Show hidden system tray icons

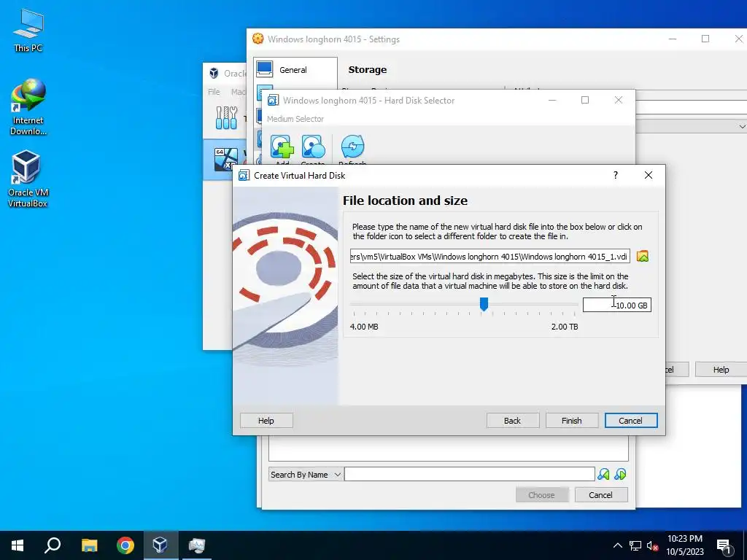point(617,545)
